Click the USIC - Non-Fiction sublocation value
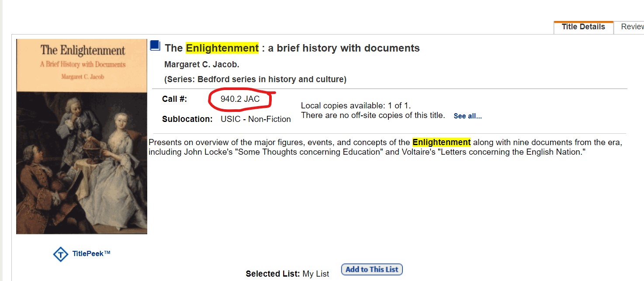This screenshot has height=281, width=644. point(256,119)
